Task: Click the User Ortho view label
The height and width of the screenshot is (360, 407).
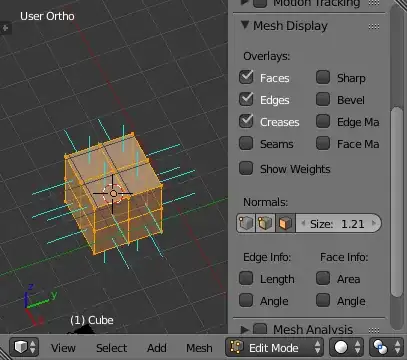Action: coord(47,16)
